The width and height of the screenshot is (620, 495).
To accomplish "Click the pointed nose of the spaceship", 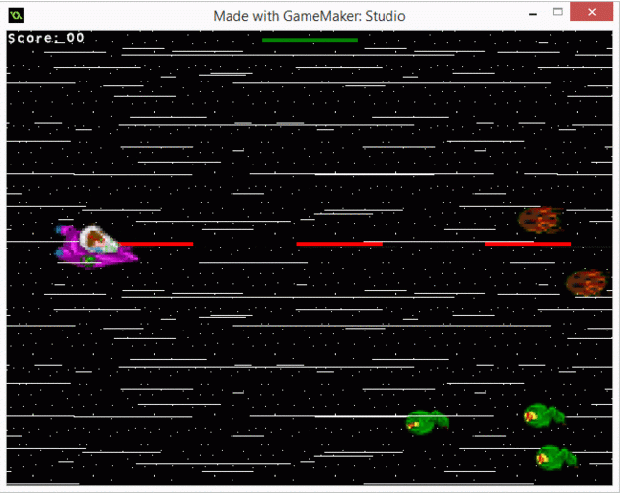I will (x=134, y=257).
